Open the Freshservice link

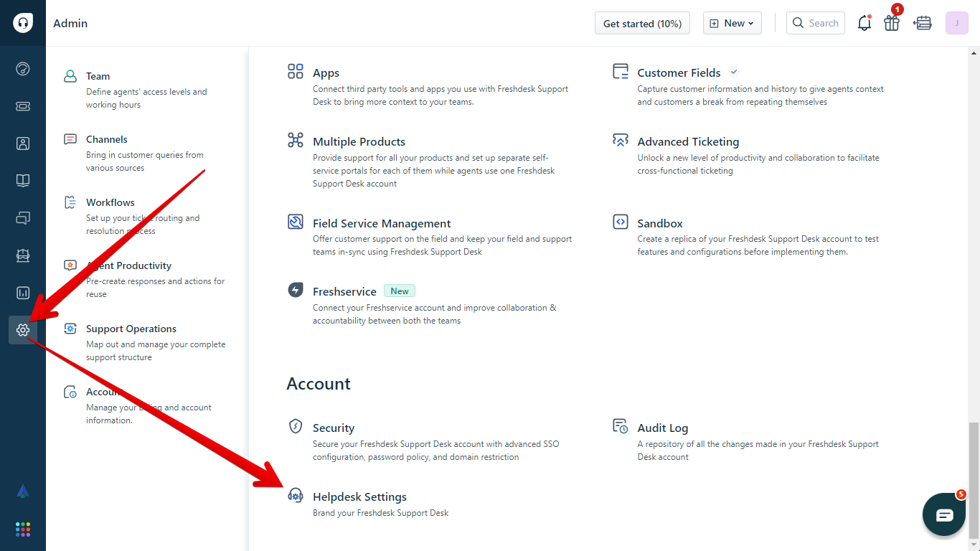click(x=344, y=292)
